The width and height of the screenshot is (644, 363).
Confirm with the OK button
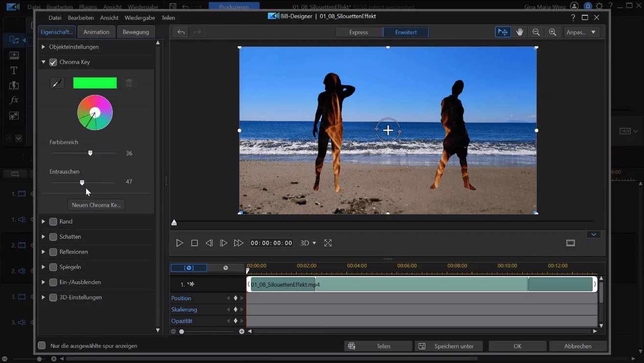pos(517,346)
